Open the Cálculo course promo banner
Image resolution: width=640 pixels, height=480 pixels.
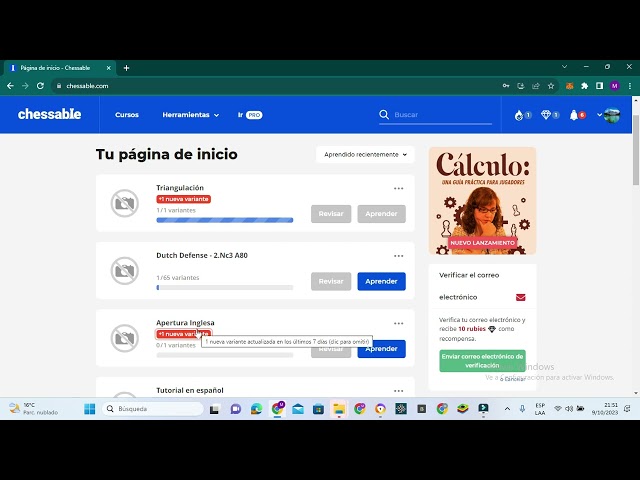click(x=482, y=201)
